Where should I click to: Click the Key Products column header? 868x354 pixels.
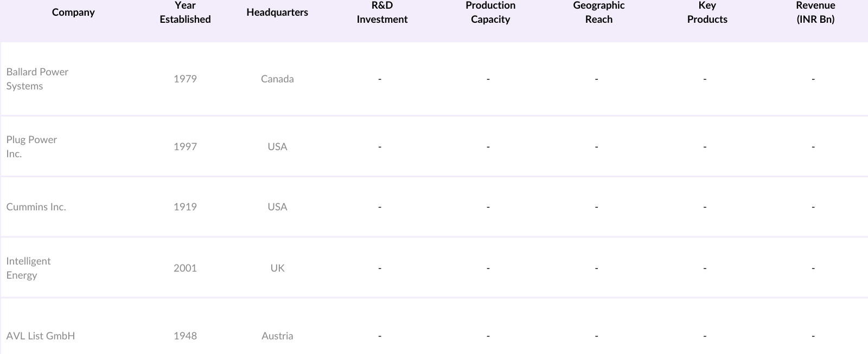(x=707, y=12)
